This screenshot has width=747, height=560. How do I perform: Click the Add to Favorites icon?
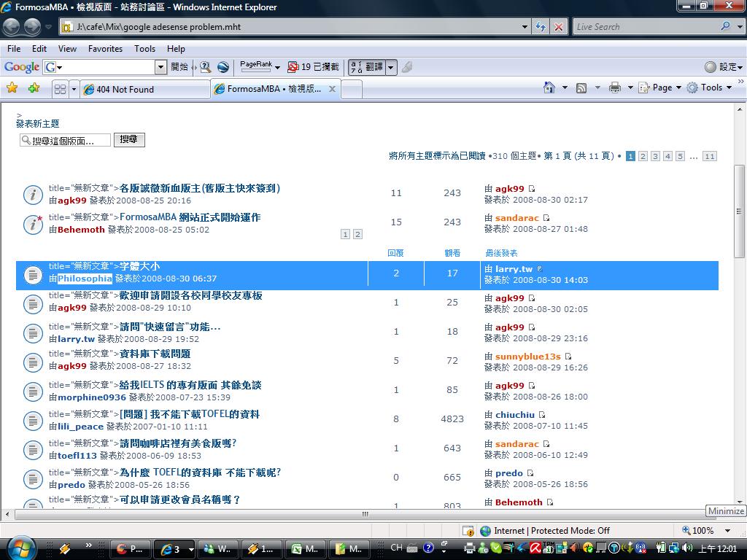(34, 88)
